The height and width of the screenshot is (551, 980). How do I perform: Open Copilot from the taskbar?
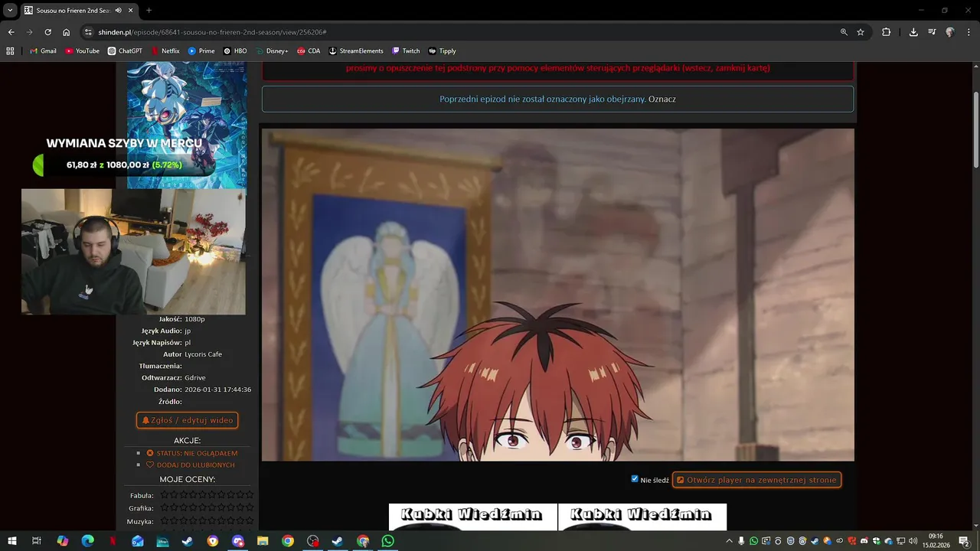[63, 541]
